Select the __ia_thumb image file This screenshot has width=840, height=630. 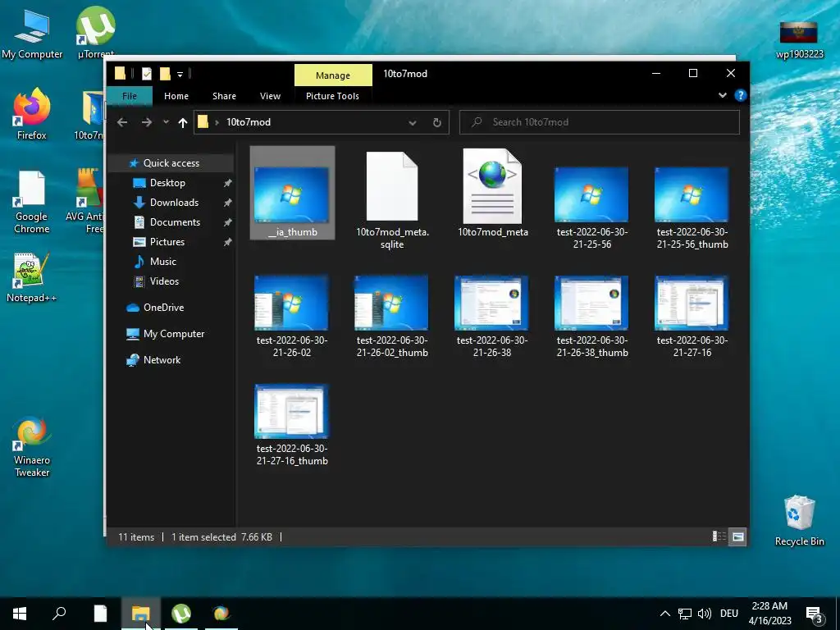[292, 193]
